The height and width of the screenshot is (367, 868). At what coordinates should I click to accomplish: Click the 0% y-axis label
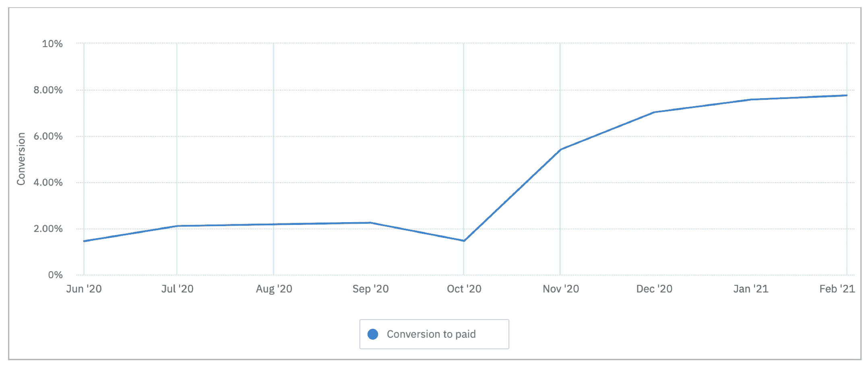click(55, 275)
